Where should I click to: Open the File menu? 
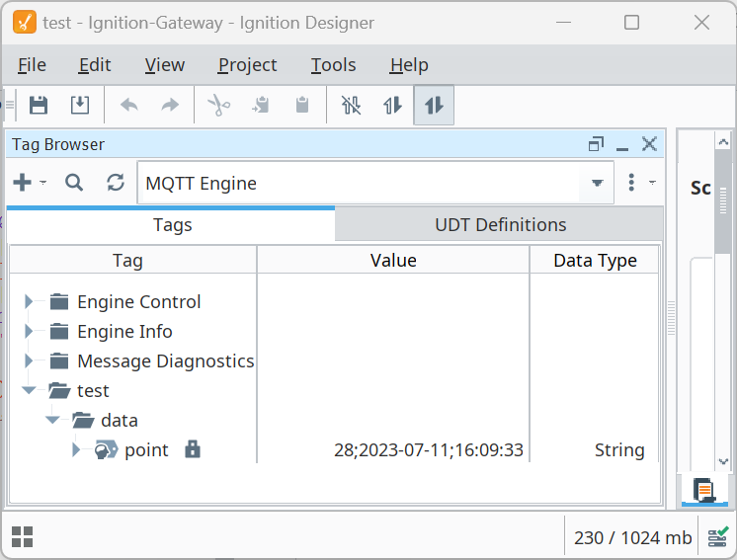click(32, 65)
